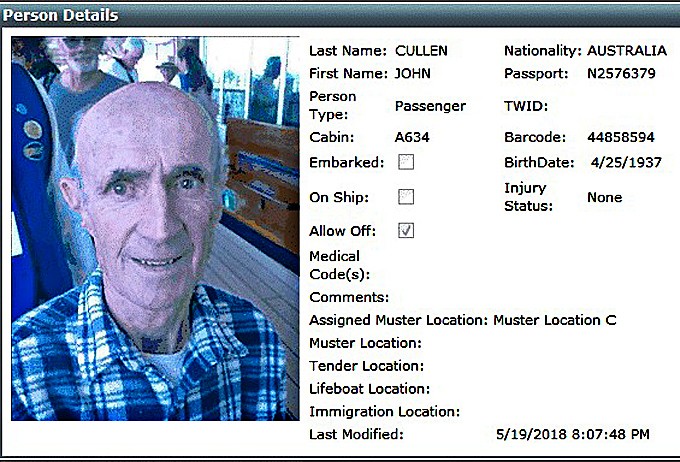Viewport: 680px width, 462px height.
Task: Click the Comments label
Action: [x=349, y=297]
